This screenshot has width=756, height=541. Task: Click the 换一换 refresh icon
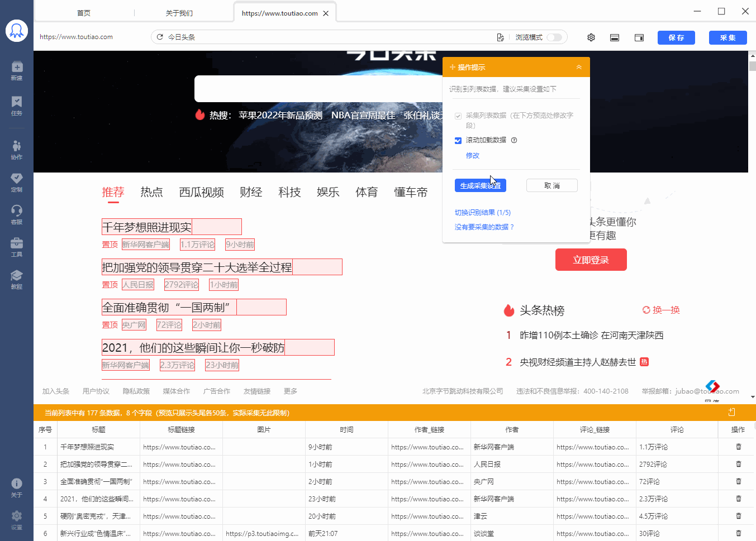coord(646,310)
